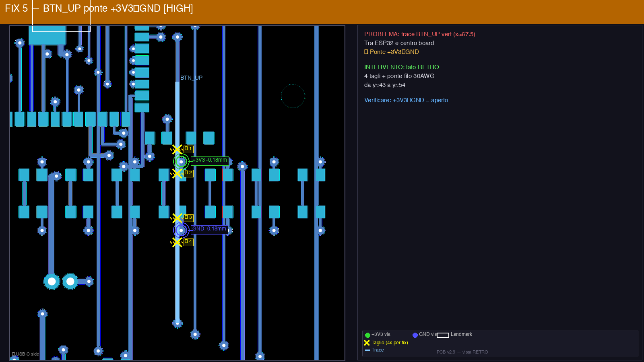Click the yellow cut marker number 1

177,150
